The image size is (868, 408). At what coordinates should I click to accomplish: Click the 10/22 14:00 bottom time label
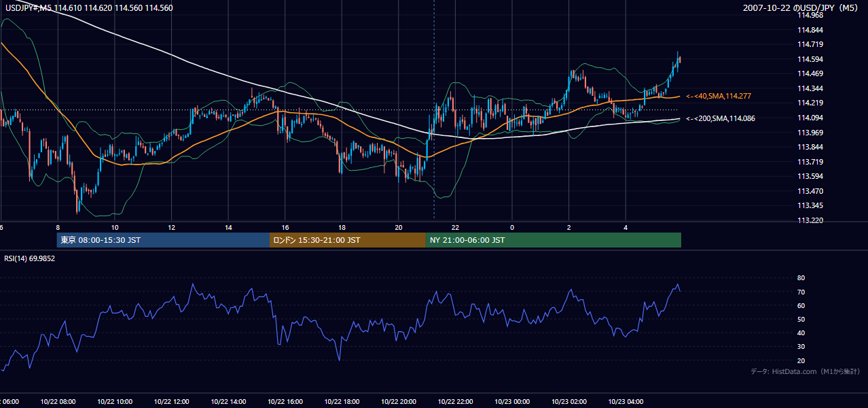pyautogui.click(x=228, y=402)
